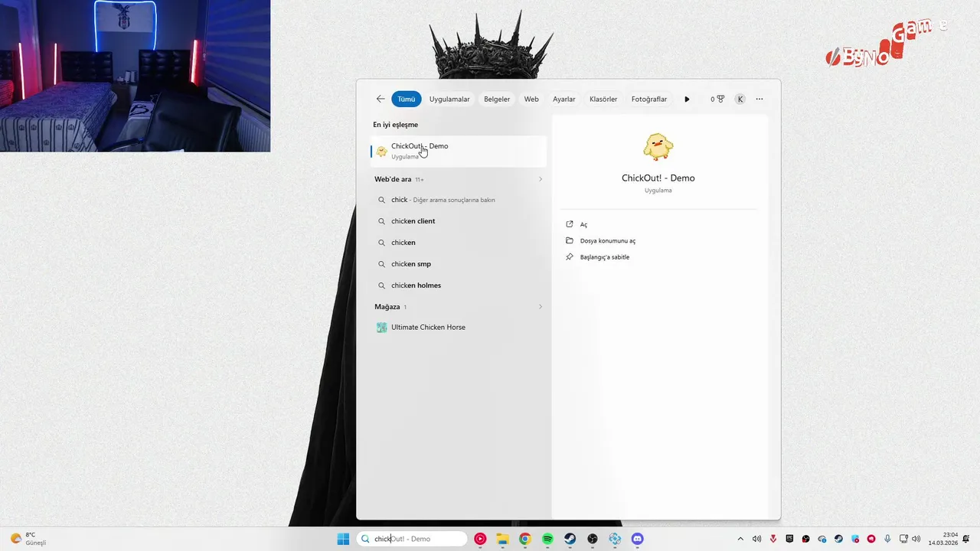This screenshot has width=980, height=551.
Task: Show more filters with the play arrow
Action: pos(687,99)
